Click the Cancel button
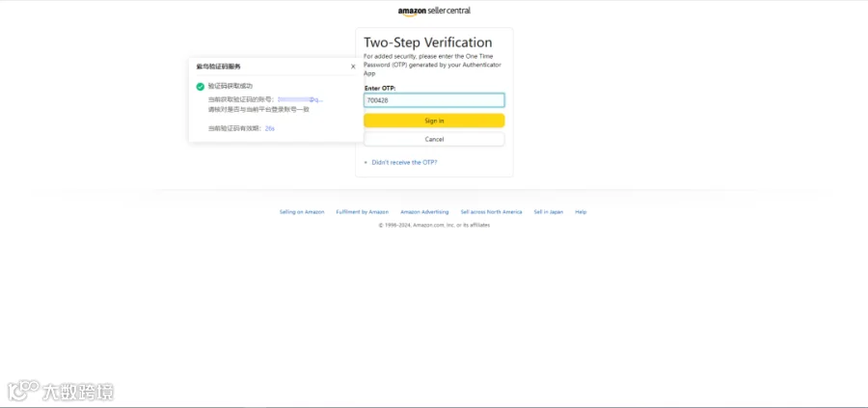The width and height of the screenshot is (868, 408). tap(434, 140)
